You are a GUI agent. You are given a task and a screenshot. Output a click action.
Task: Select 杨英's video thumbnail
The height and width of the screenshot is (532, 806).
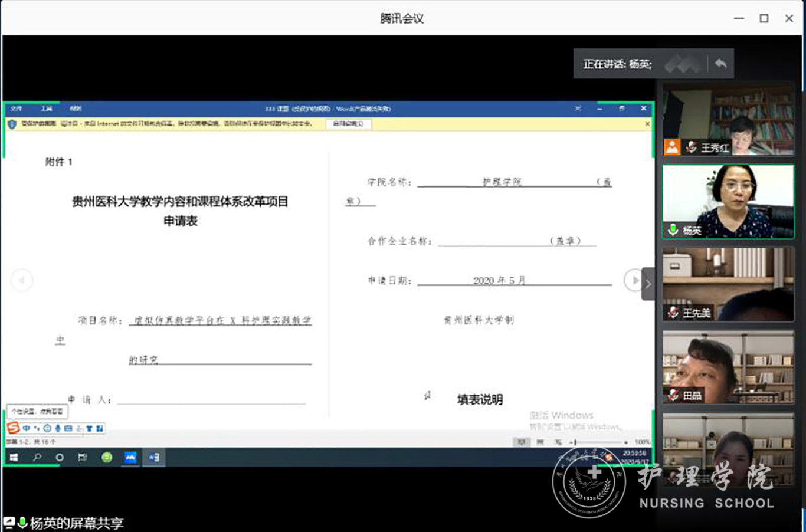click(x=728, y=202)
